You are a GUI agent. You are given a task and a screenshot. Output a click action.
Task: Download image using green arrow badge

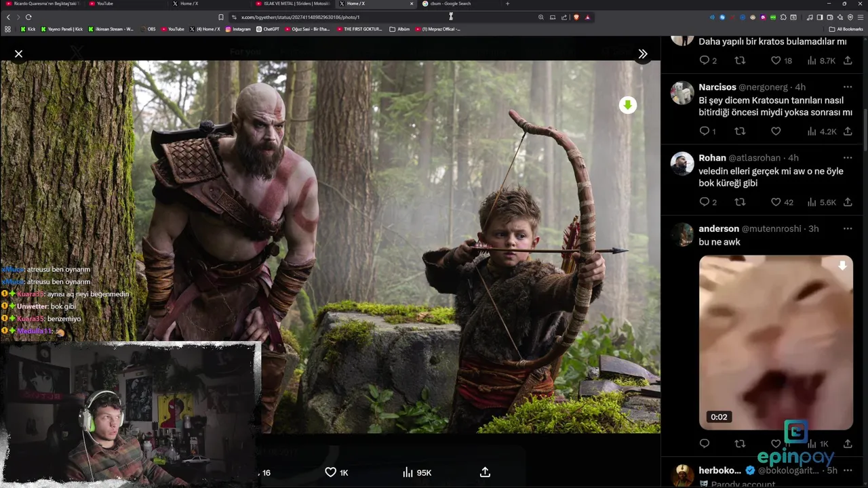[628, 105]
